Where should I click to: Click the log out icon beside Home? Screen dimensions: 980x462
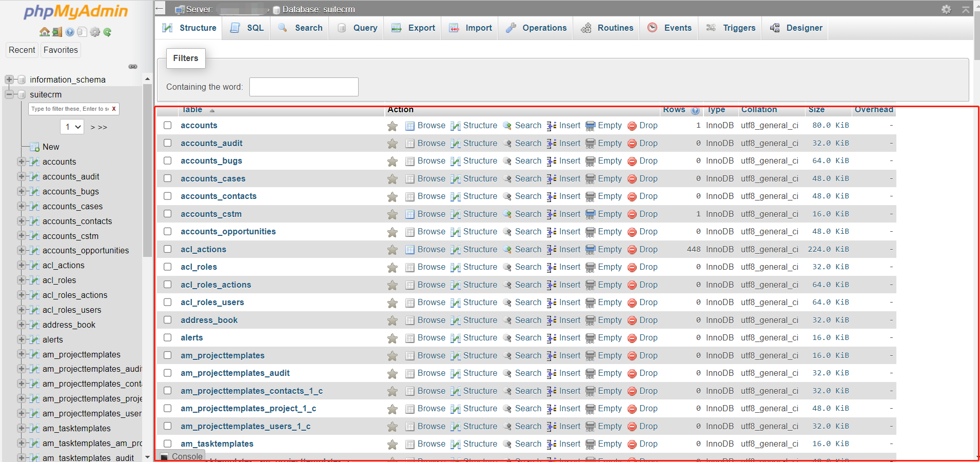click(x=57, y=32)
